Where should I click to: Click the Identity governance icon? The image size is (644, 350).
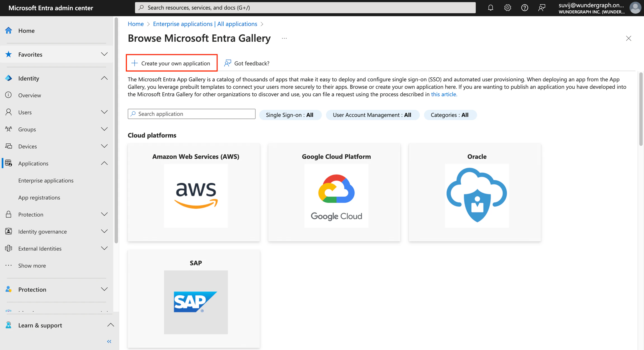click(8, 231)
